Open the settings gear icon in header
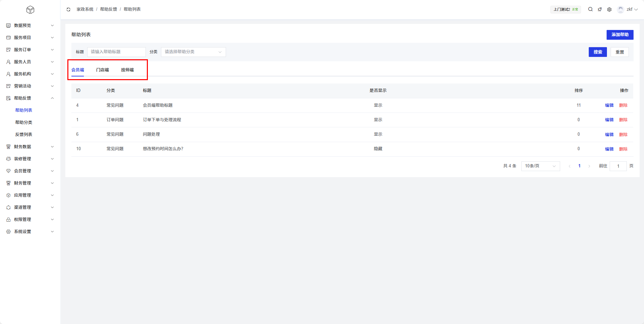644x324 pixels. click(x=609, y=9)
